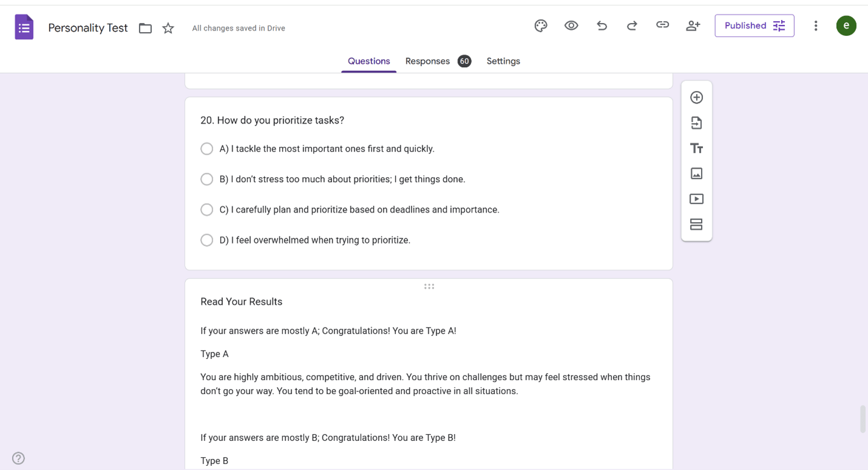Open the Published options button
Viewport: 868px width, 470px height.
point(754,25)
